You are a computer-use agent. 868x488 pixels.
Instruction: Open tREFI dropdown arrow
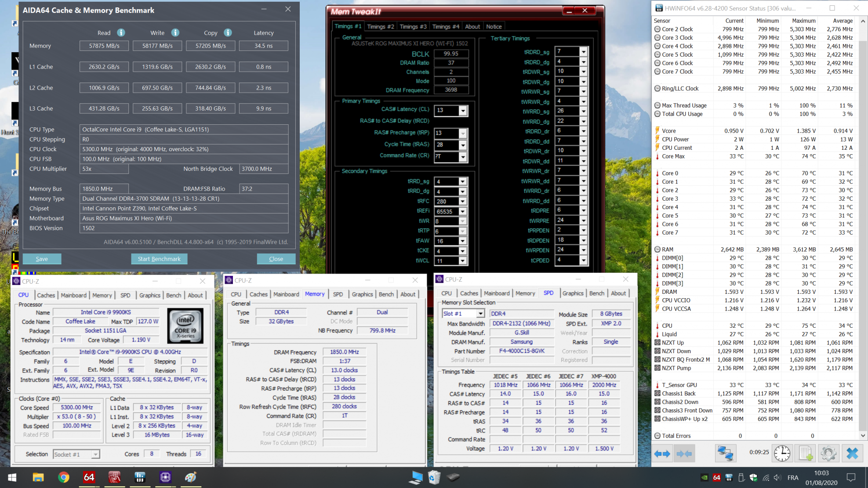pyautogui.click(x=462, y=212)
